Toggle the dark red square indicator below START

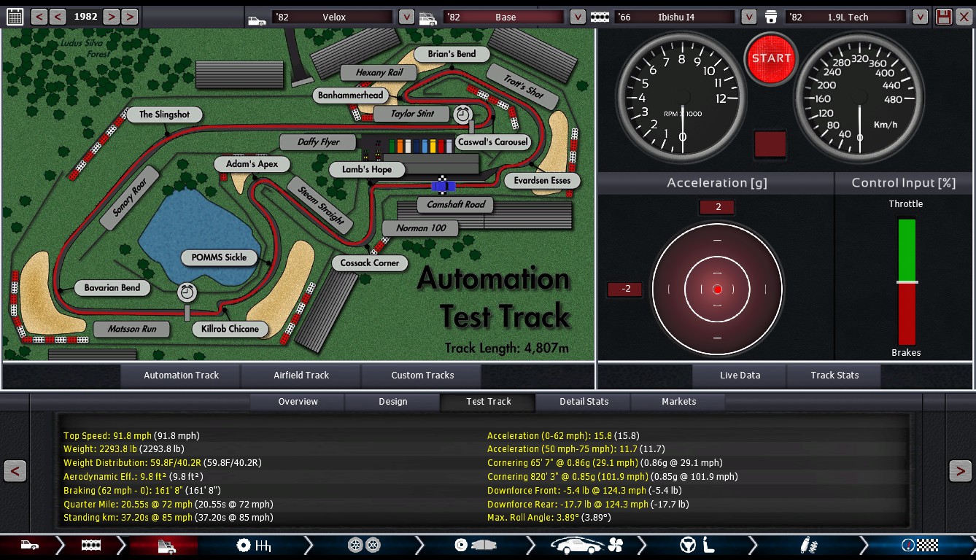click(770, 144)
